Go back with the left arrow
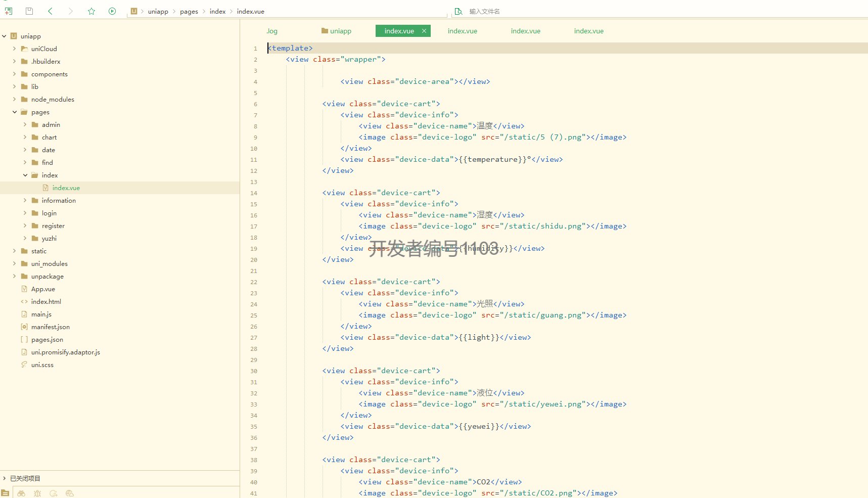Viewport: 868px width, 498px height. tap(50, 11)
